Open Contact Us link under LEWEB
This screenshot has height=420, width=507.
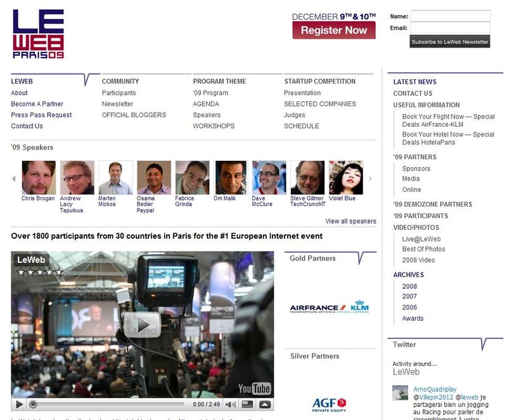coord(27,126)
